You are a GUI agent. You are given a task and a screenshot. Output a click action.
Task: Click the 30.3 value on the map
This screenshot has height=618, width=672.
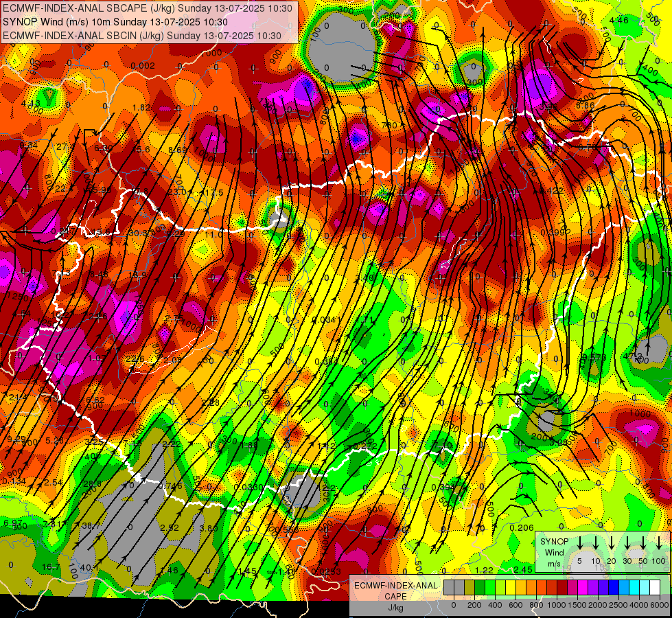coord(138,233)
